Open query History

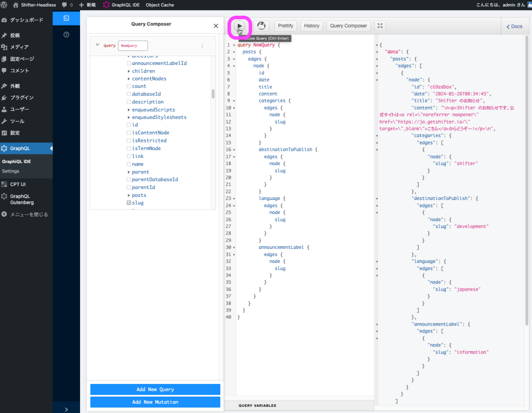point(312,26)
